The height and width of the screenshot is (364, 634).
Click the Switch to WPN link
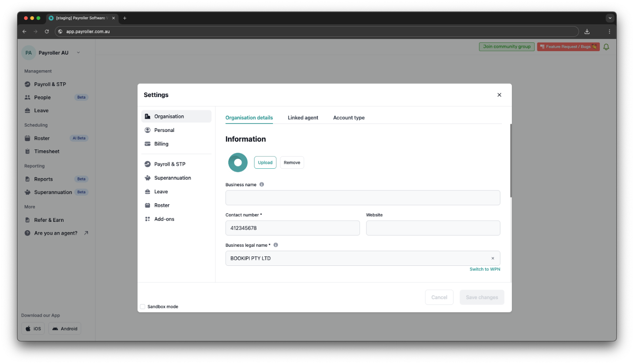coord(484,269)
